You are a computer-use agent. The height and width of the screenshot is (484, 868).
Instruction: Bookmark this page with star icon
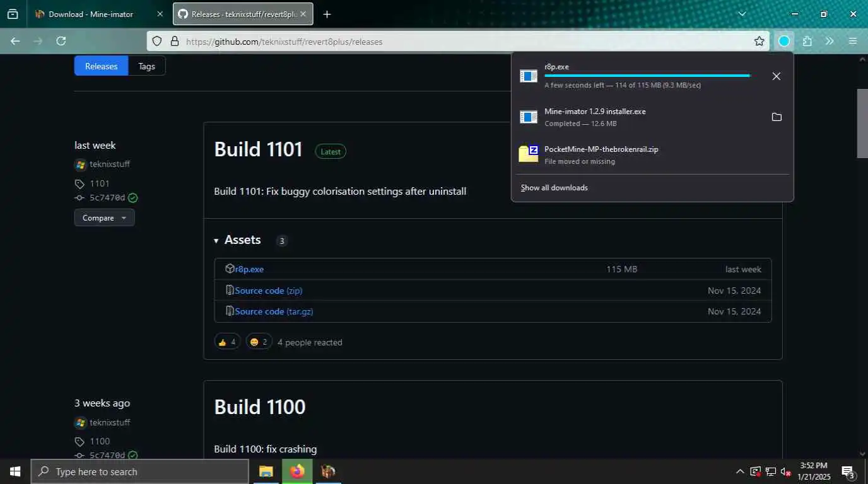click(759, 42)
